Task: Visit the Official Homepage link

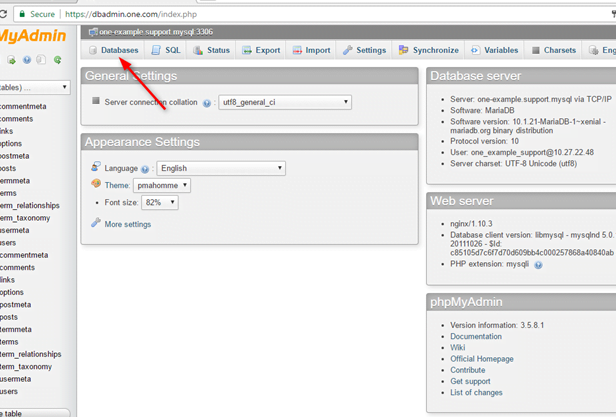Action: click(x=482, y=359)
